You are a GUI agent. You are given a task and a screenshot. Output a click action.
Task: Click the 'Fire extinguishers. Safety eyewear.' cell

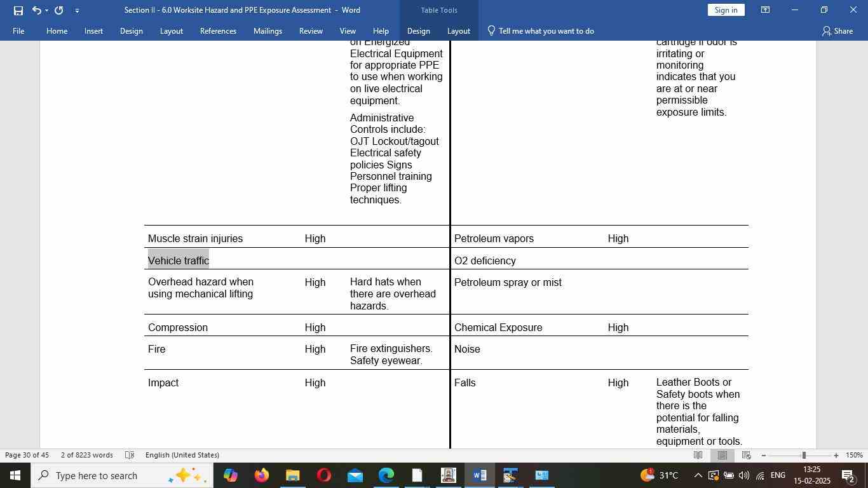coord(391,355)
